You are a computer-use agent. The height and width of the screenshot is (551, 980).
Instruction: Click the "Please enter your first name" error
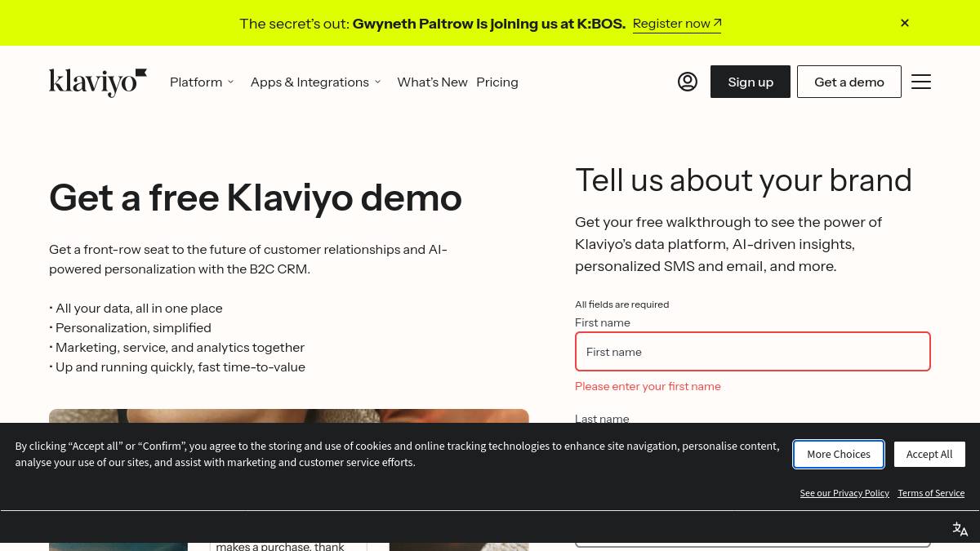[x=648, y=386]
